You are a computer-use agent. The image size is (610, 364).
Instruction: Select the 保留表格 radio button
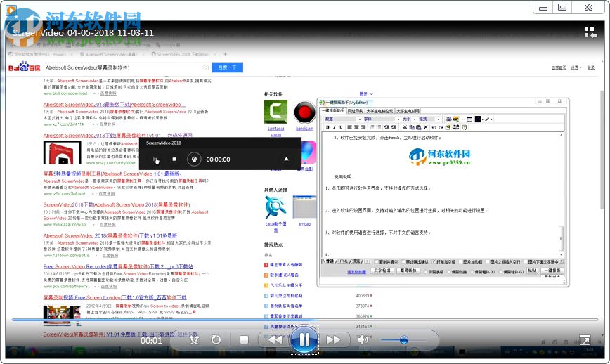(x=426, y=272)
